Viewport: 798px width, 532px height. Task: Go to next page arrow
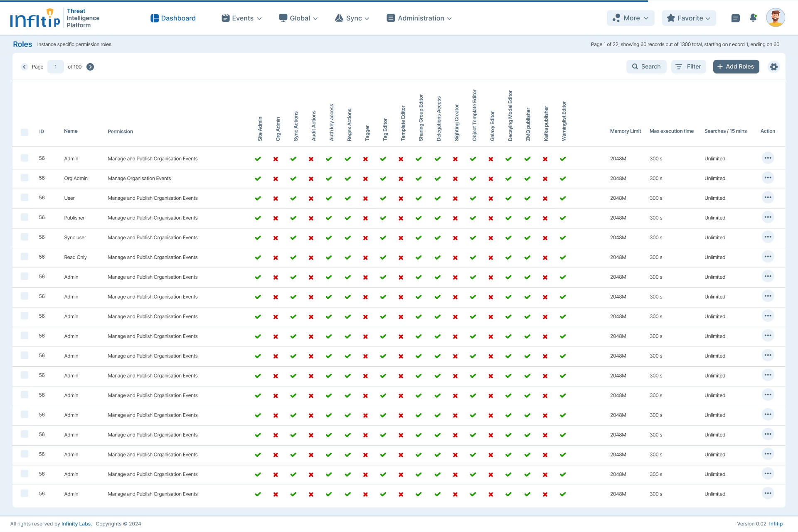[x=90, y=67]
